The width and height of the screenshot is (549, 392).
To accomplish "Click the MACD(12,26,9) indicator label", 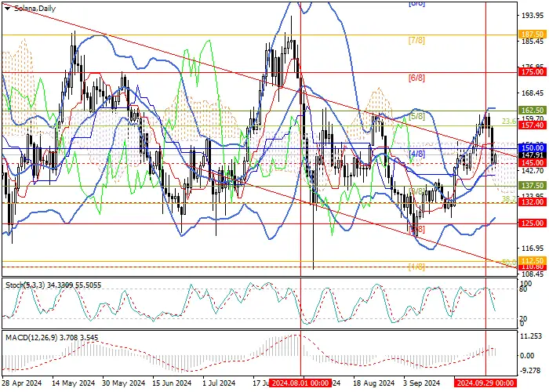I will [x=32, y=338].
